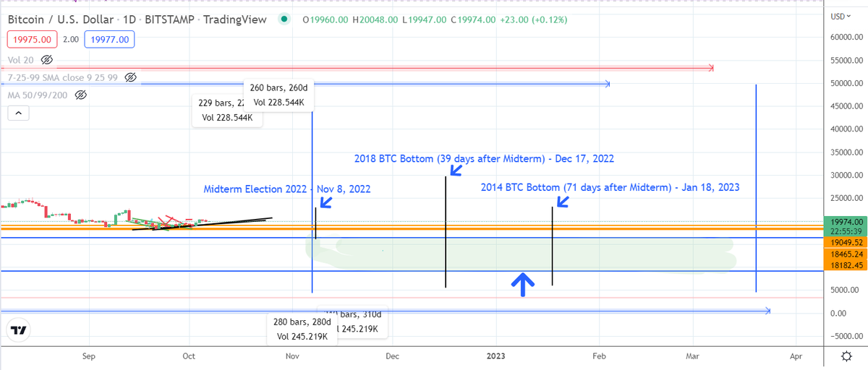Open chart settings gear icon
The width and height of the screenshot is (868, 370).
pyautogui.click(x=846, y=356)
